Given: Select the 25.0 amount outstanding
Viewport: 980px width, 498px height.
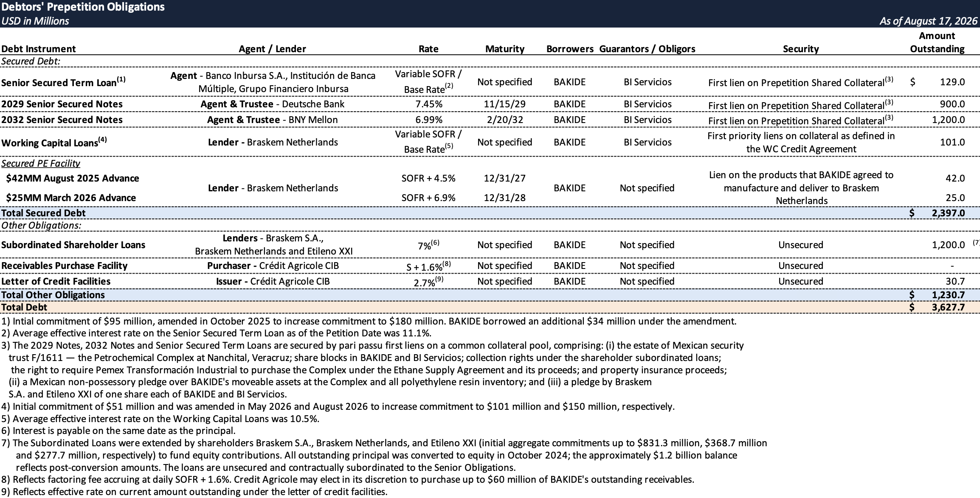Looking at the screenshot, I should click(955, 198).
